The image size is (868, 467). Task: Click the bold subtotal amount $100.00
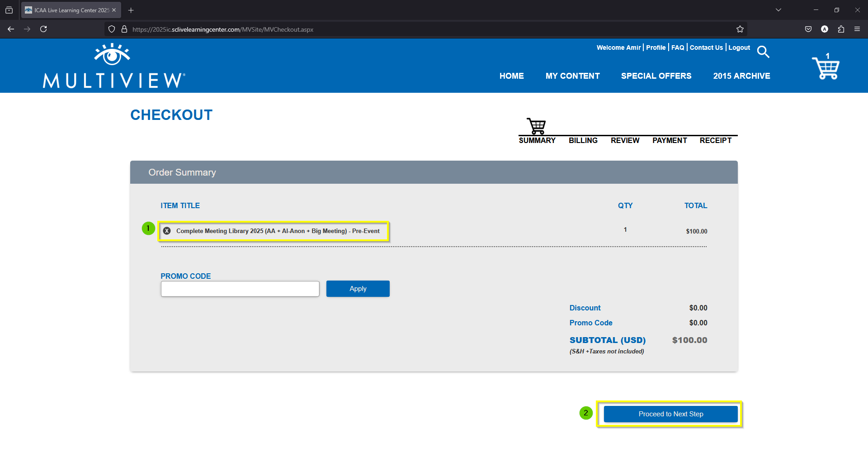[689, 340]
